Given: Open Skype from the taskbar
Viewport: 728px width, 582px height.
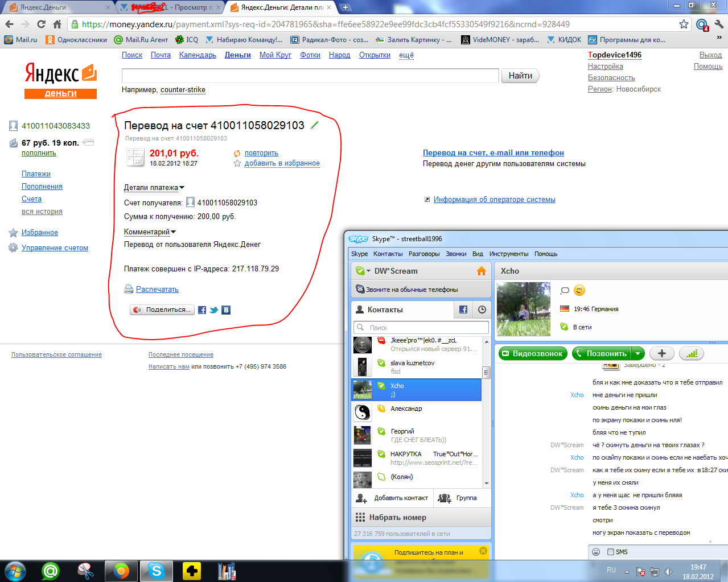Looking at the screenshot, I should coord(157,571).
